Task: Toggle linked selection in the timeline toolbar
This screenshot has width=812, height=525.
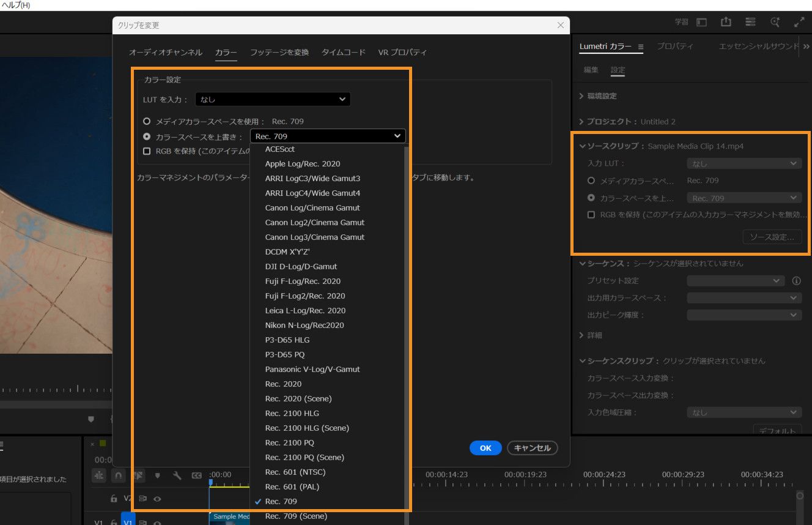Action: coord(139,475)
